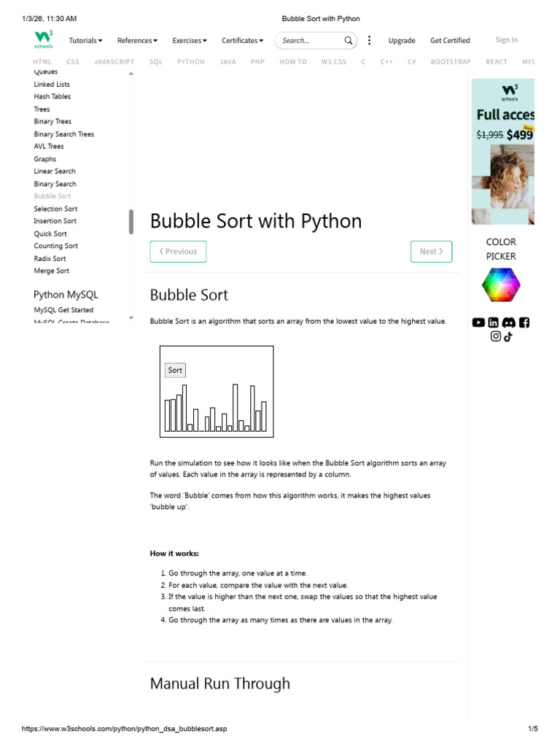The image size is (560, 747).
Task: Open the TikTok social link
Action: click(508, 336)
